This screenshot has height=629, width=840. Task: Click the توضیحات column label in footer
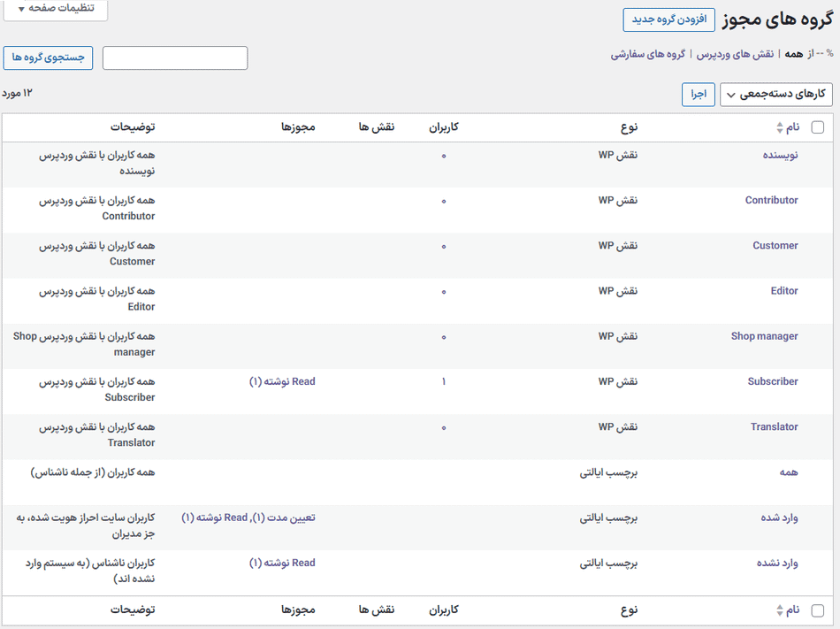pos(133,610)
